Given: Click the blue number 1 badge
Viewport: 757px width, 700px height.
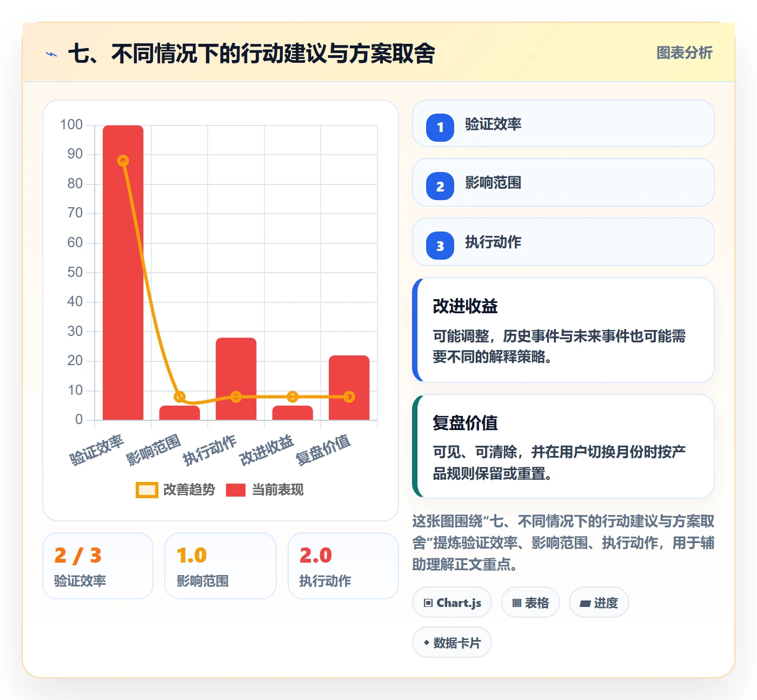Looking at the screenshot, I should (440, 128).
